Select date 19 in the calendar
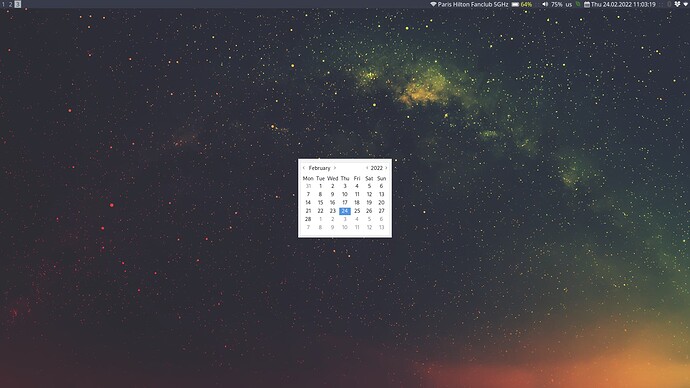This screenshot has height=388, width=690. click(x=369, y=203)
